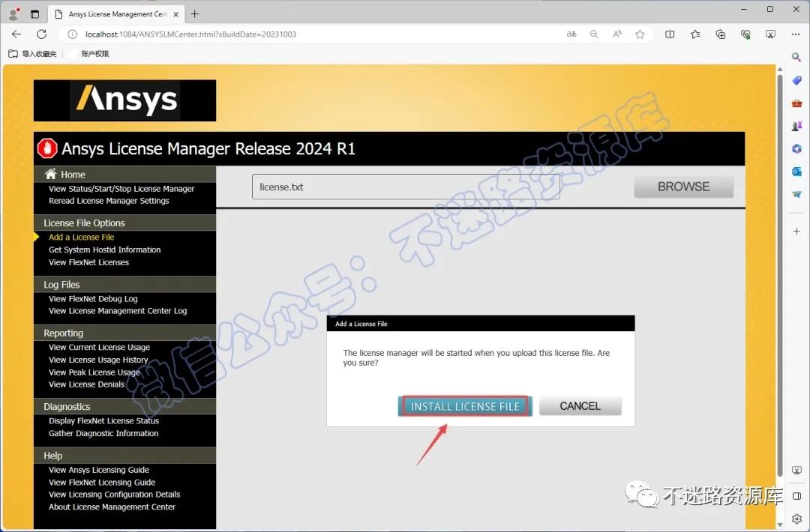Open sidebar settings gear icon
The image size is (810, 532).
(796, 519)
